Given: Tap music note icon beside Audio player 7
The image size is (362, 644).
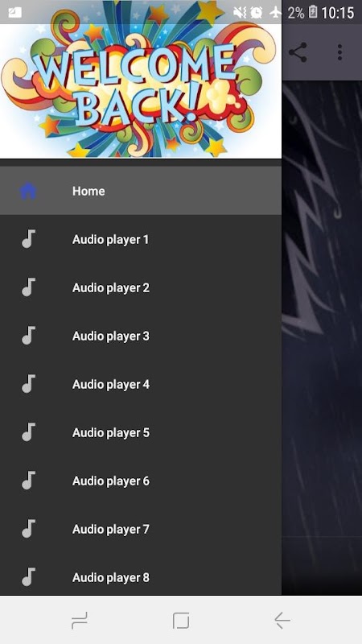Looking at the screenshot, I should coord(28,529).
